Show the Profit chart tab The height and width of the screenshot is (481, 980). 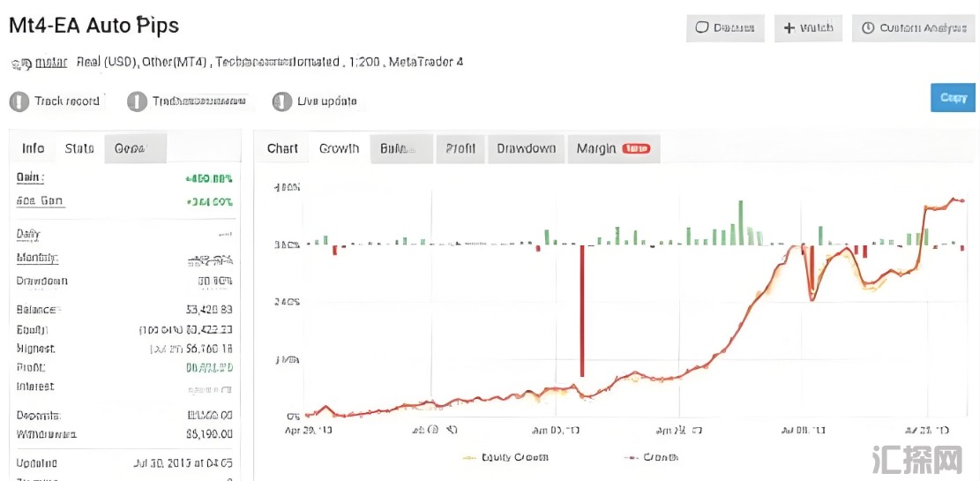tap(460, 149)
